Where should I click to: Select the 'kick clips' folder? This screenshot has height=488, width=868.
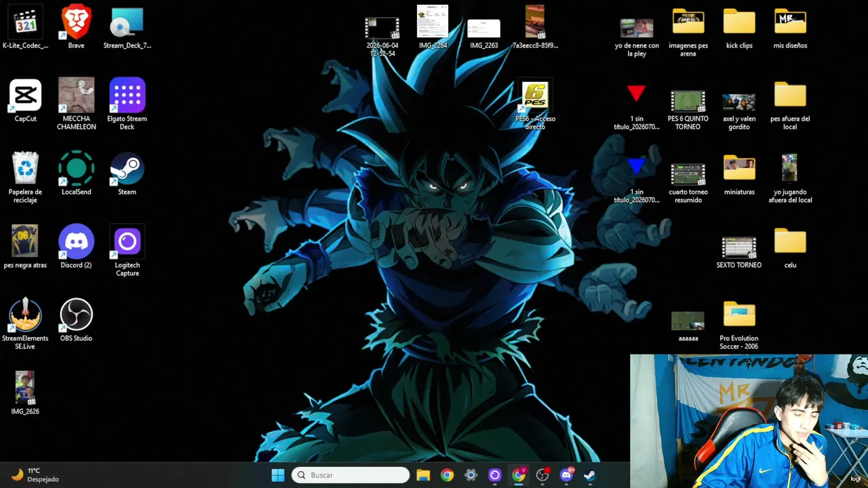click(739, 30)
